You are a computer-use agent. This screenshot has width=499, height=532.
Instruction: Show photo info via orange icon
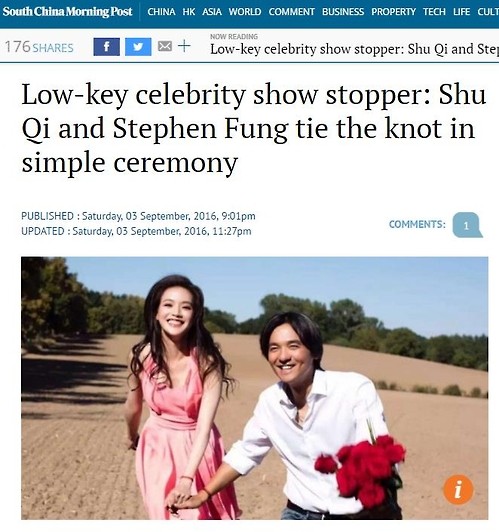(x=458, y=490)
